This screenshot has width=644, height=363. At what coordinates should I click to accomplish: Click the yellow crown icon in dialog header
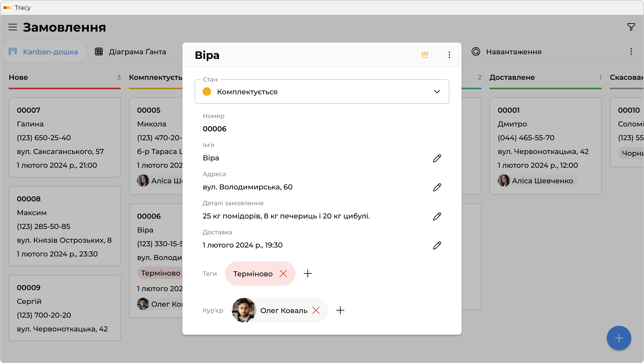click(x=425, y=55)
